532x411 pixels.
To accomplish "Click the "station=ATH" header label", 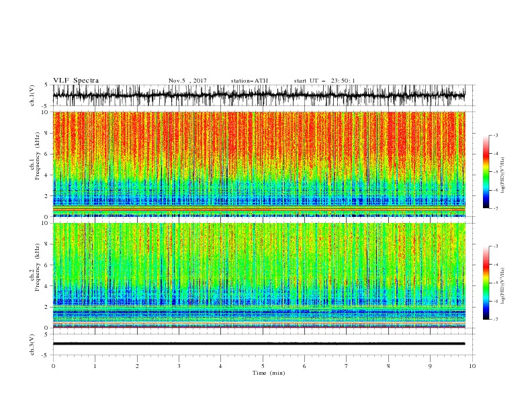I will 249,81.
